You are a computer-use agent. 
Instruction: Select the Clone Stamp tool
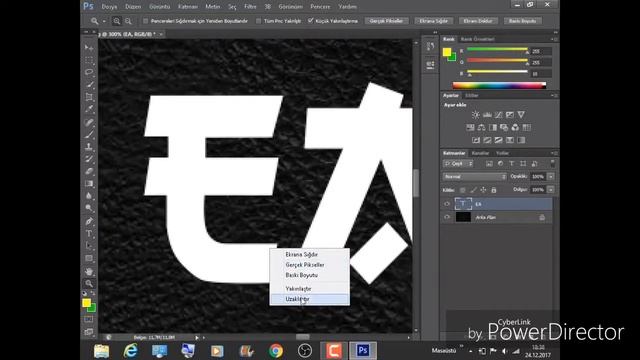[x=89, y=147]
